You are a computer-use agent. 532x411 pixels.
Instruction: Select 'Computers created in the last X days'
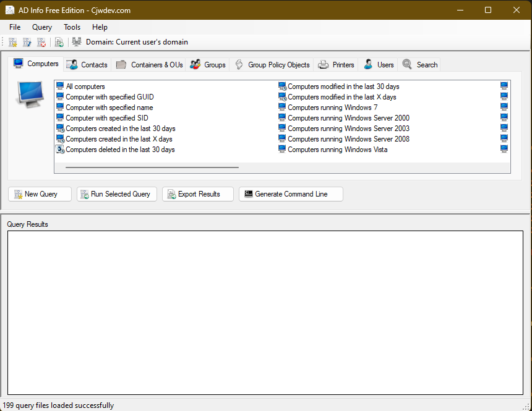point(114,139)
